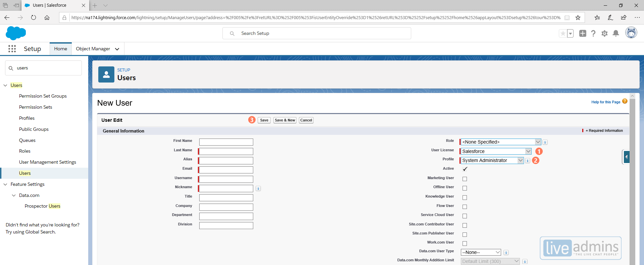Click the Salesforce cloud logo
The height and width of the screenshot is (265, 644).
pos(16,33)
